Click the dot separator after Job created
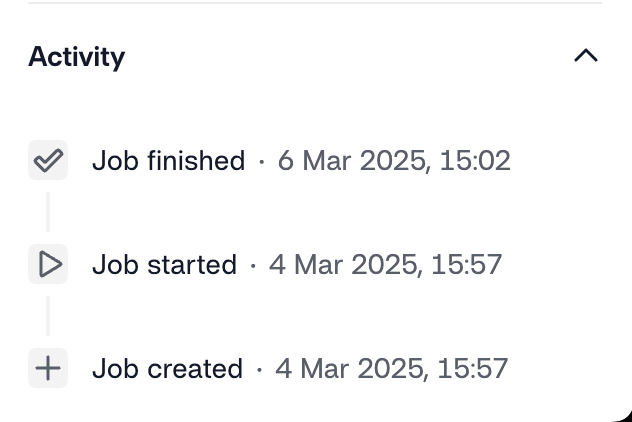 259,370
